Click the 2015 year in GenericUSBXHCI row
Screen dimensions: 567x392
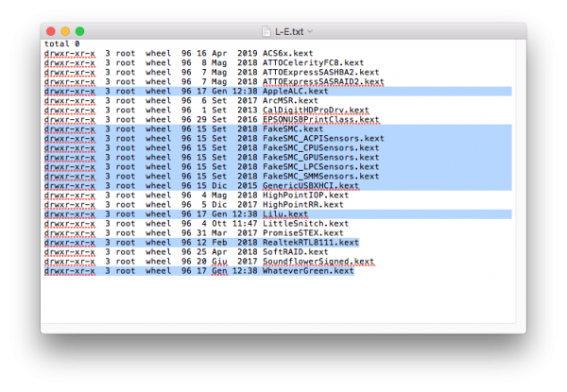(x=247, y=186)
